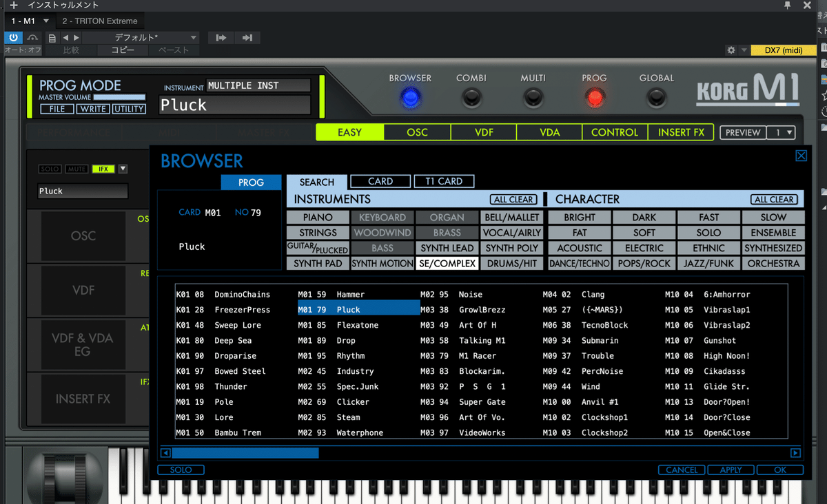Screen dimensions: 827x504
Task: Click the CANCEL button
Action: coord(682,470)
